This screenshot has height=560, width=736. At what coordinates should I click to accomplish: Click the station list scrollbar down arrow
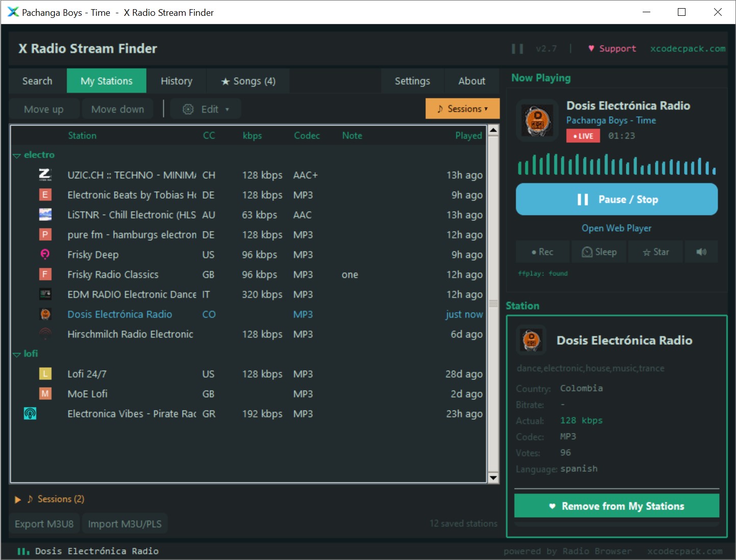click(x=493, y=478)
